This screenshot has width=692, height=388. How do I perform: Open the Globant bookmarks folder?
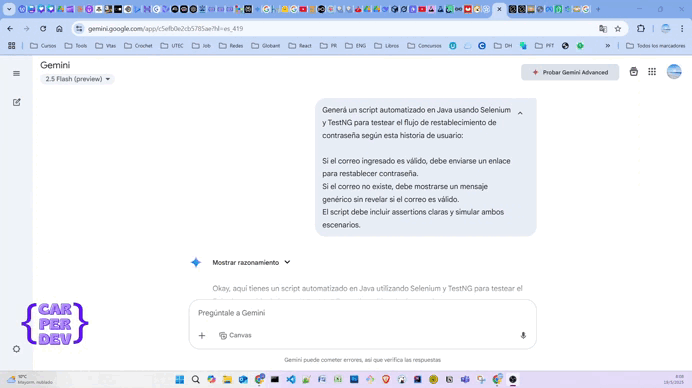(x=266, y=46)
